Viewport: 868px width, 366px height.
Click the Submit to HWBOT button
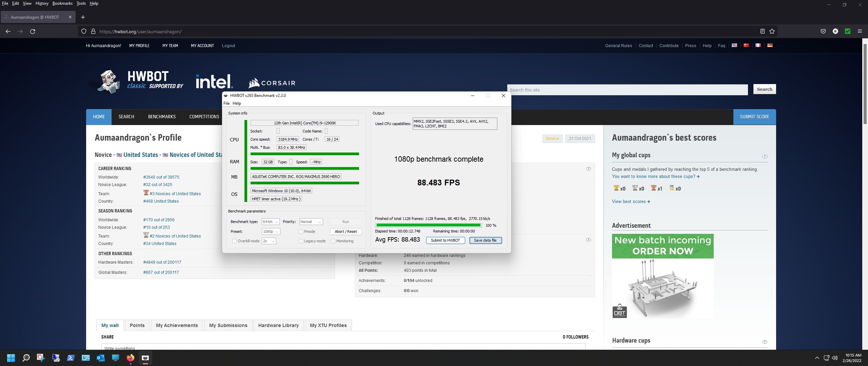coord(445,240)
